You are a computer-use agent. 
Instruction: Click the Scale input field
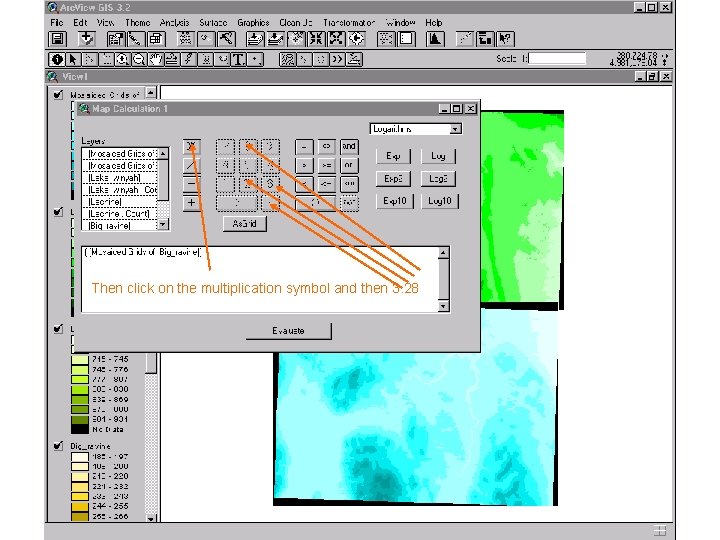click(557, 59)
